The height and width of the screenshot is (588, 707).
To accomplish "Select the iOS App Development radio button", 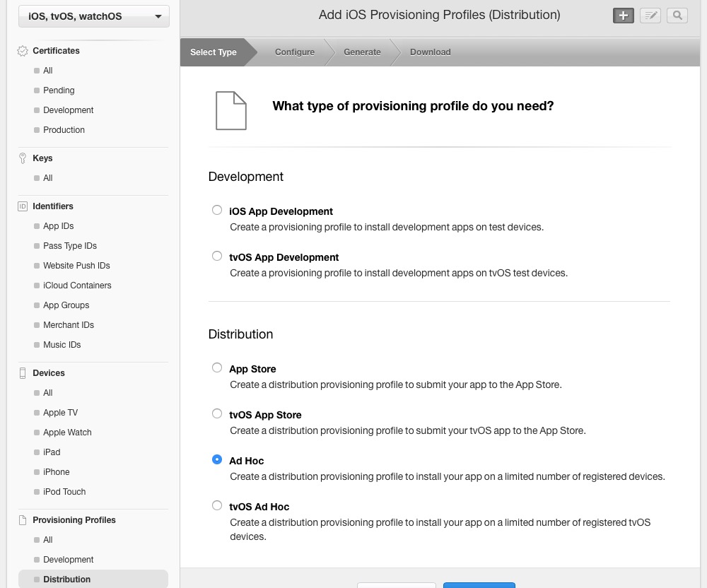I will click(217, 210).
